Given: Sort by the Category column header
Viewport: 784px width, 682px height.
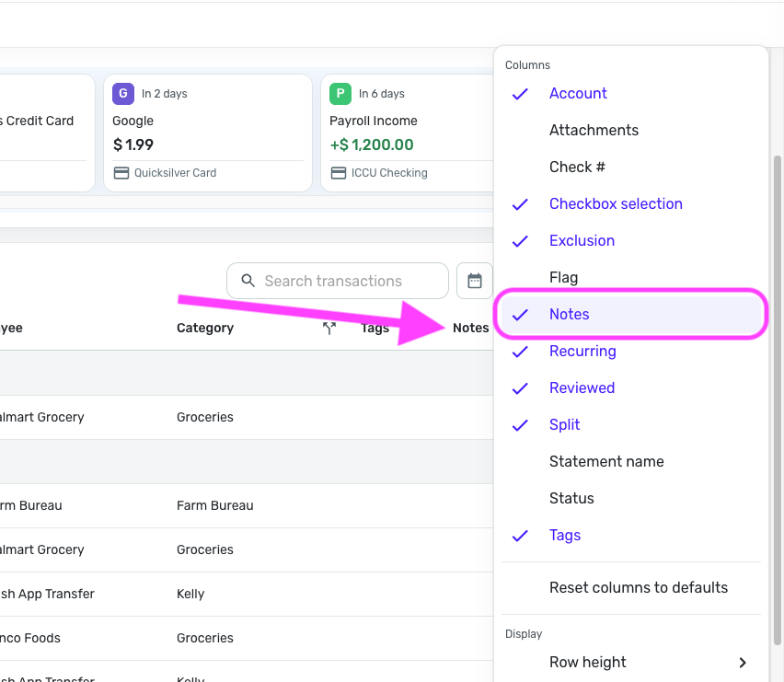Looking at the screenshot, I should pos(205,328).
